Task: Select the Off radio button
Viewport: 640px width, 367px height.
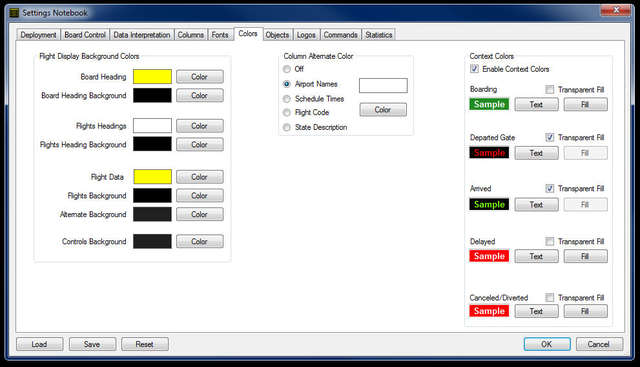Action: 287,69
